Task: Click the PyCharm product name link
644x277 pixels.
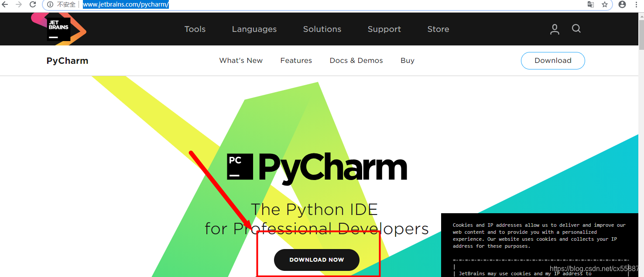Action: tap(67, 61)
